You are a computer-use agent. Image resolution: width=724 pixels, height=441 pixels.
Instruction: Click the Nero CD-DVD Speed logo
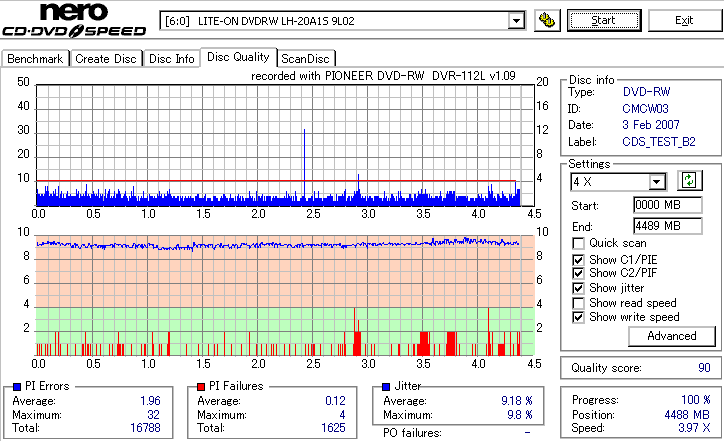(74, 20)
